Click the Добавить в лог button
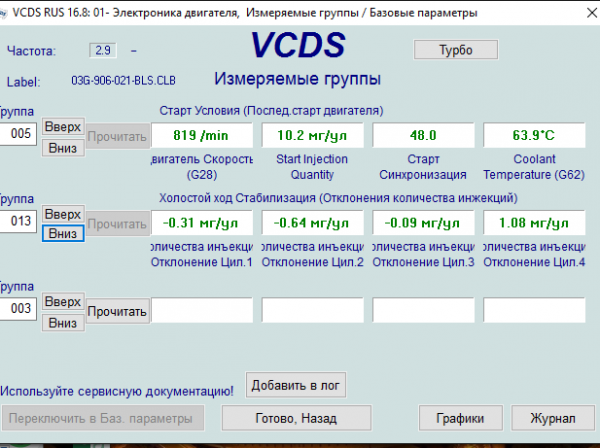This screenshot has height=448, width=600. click(x=297, y=385)
